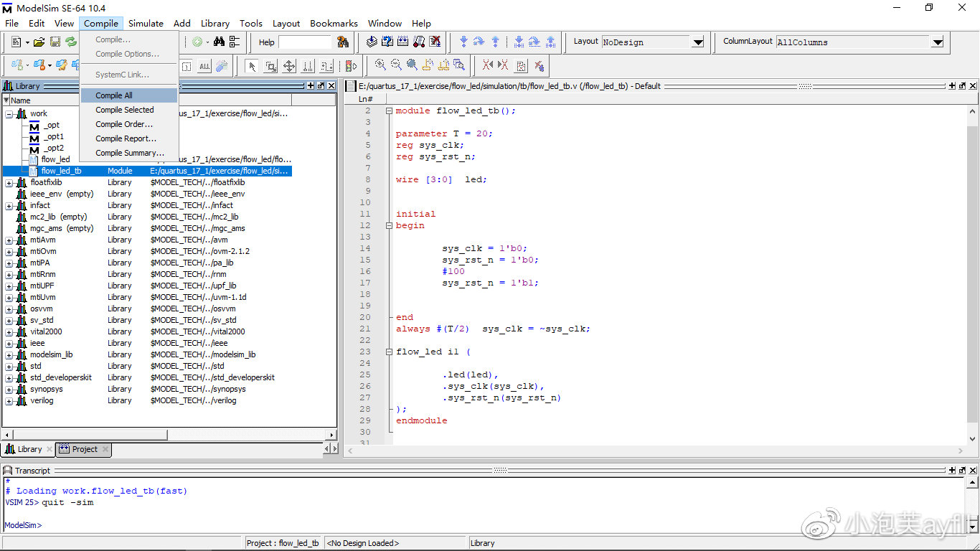Open the Bookmarks menu
This screenshot has width=980, height=551.
334,23
